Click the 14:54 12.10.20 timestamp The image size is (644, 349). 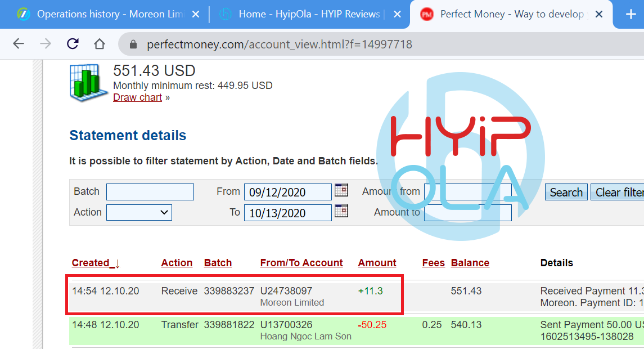(106, 291)
